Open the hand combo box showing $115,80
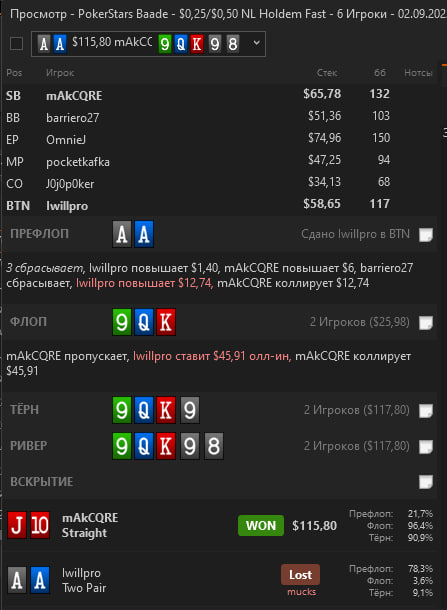Viewport: 447px width, 610px height. pyautogui.click(x=148, y=44)
